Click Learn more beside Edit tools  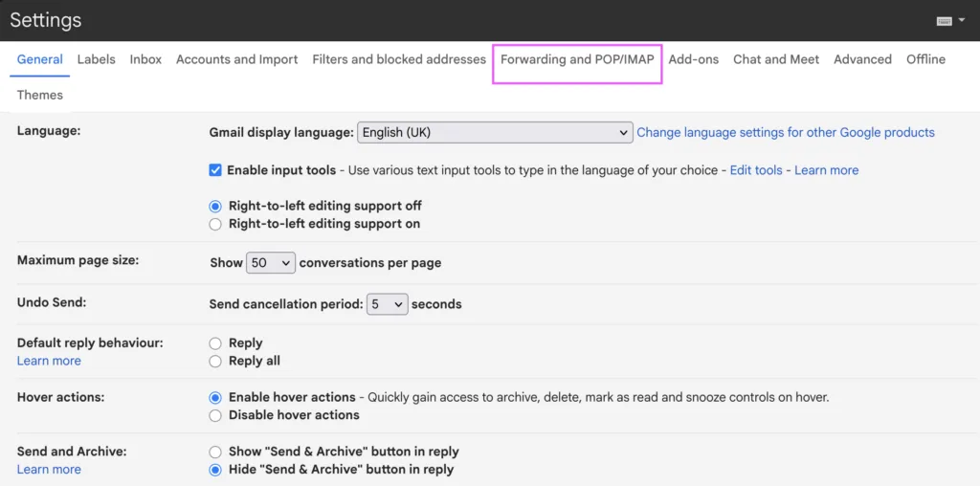[826, 170]
